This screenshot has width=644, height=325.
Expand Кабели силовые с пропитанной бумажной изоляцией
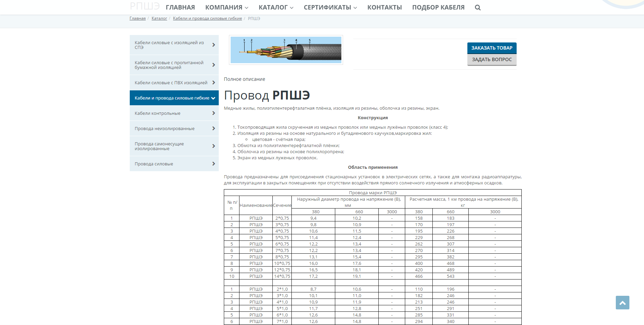[x=174, y=65]
